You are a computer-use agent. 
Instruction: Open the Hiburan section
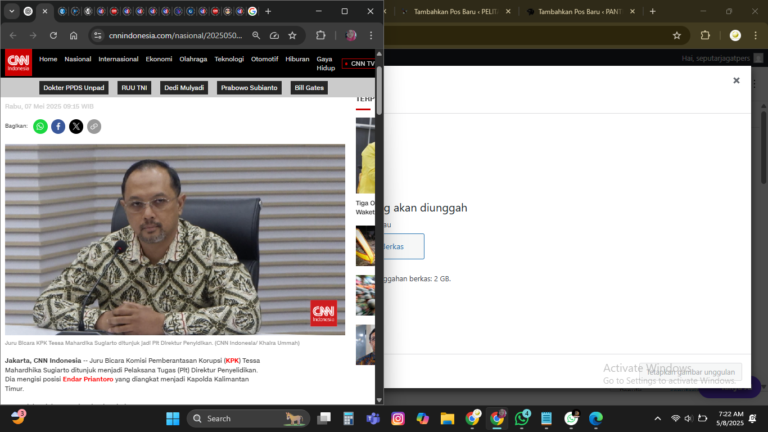[297, 59]
